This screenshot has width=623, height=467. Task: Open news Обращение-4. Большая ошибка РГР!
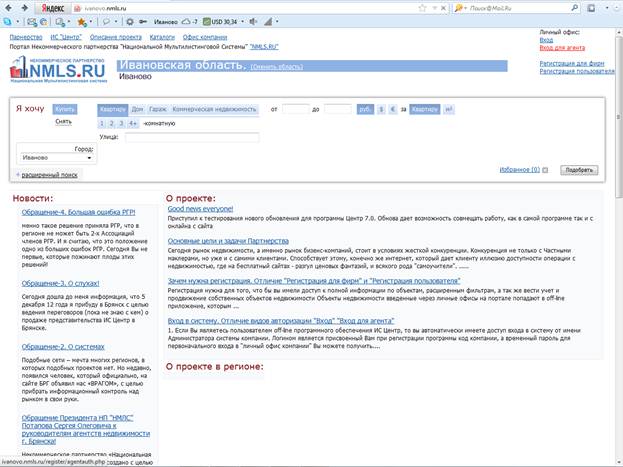pyautogui.click(x=78, y=212)
